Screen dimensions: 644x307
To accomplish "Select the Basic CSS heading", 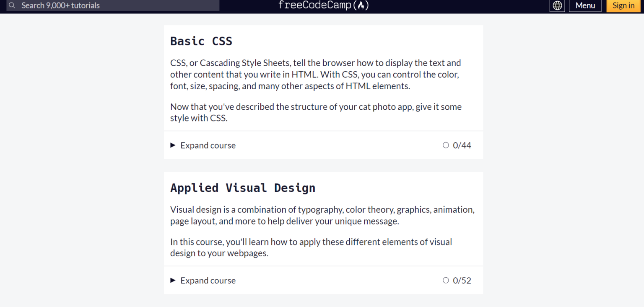I will pos(201,41).
